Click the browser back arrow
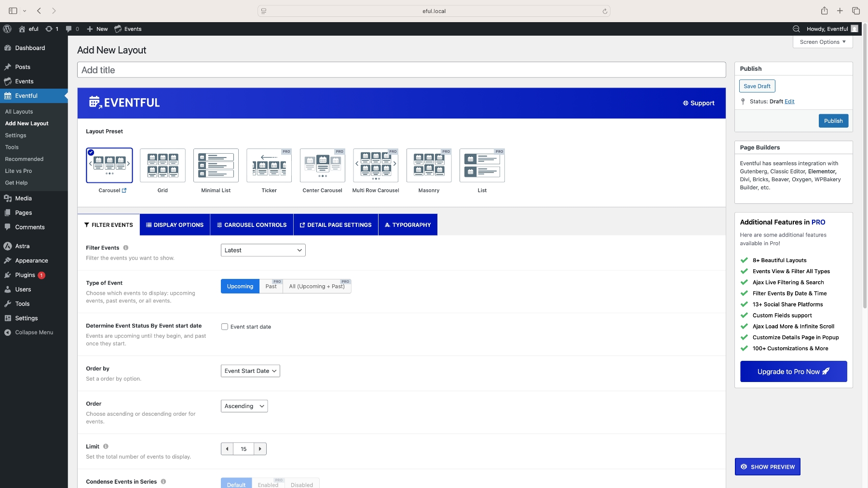Screen dimensions: 868x488 (39, 11)
